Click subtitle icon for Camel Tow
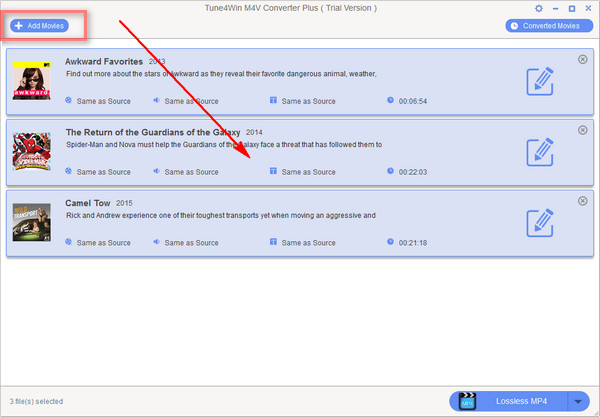Viewport: 600px width, 417px height. (273, 242)
